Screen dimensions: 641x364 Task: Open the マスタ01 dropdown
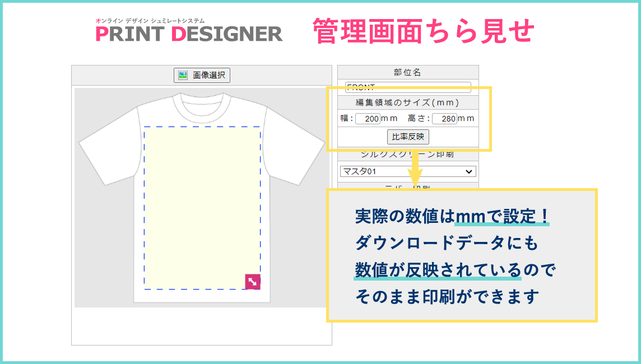coord(408,171)
